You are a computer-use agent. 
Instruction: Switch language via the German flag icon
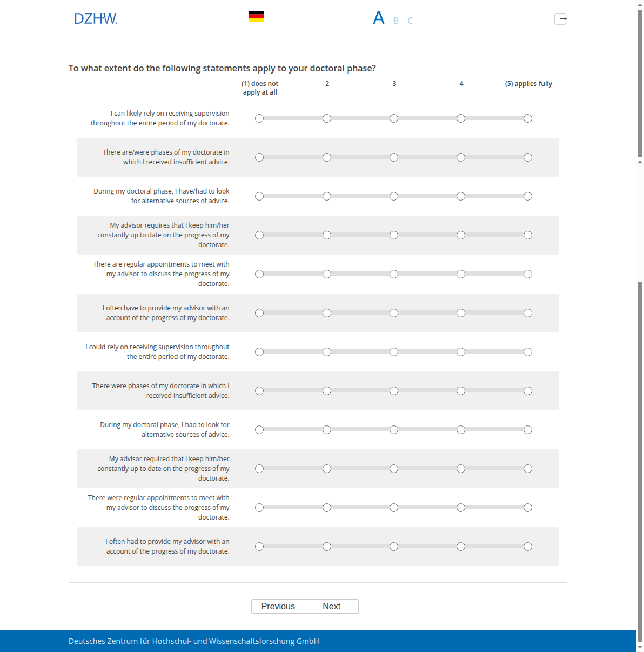click(256, 16)
